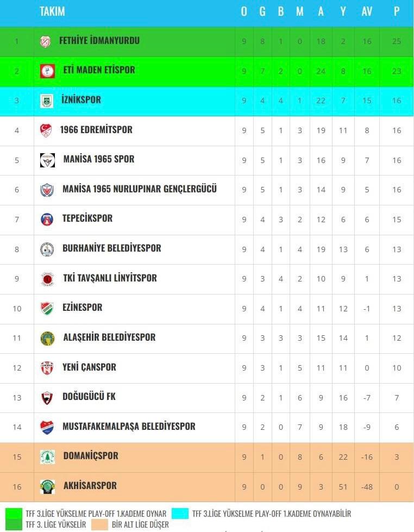Click the Domaniçspor tree logo
The width and height of the screenshot is (414, 532).
(x=47, y=456)
